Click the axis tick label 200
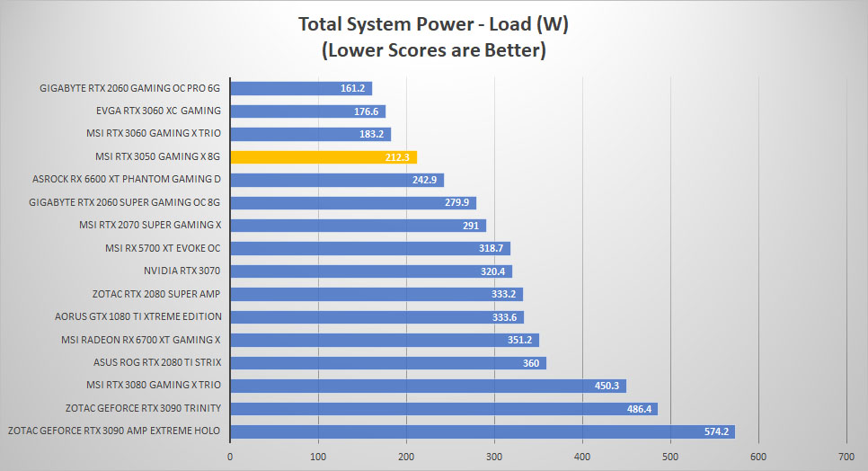The height and width of the screenshot is (471, 868). tap(406, 458)
